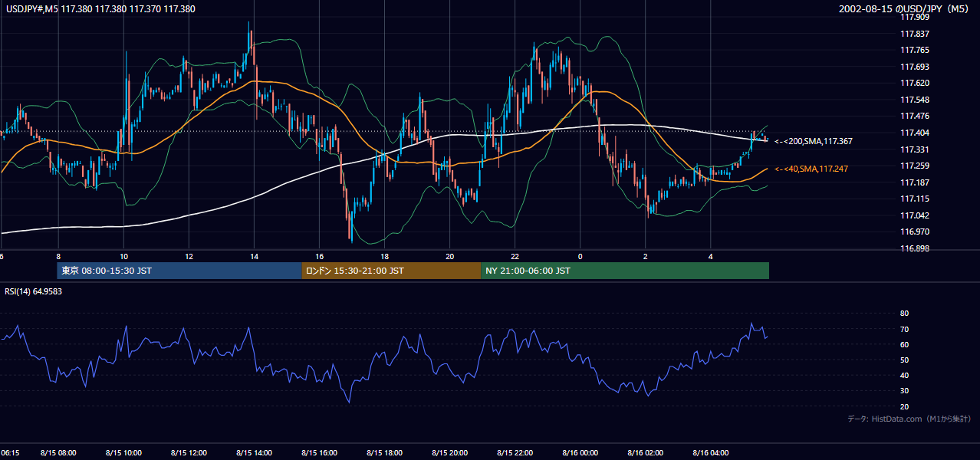
Task: Click hour tick 8 under the price chart
Action: (58, 257)
